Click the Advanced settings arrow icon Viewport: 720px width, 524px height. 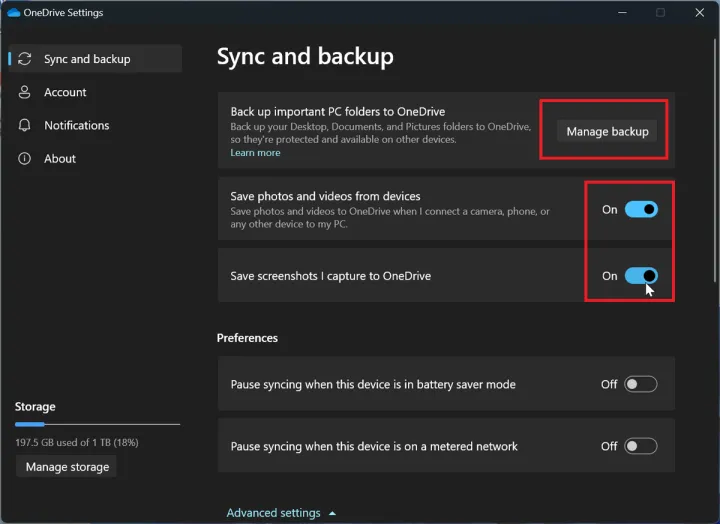tap(332, 513)
